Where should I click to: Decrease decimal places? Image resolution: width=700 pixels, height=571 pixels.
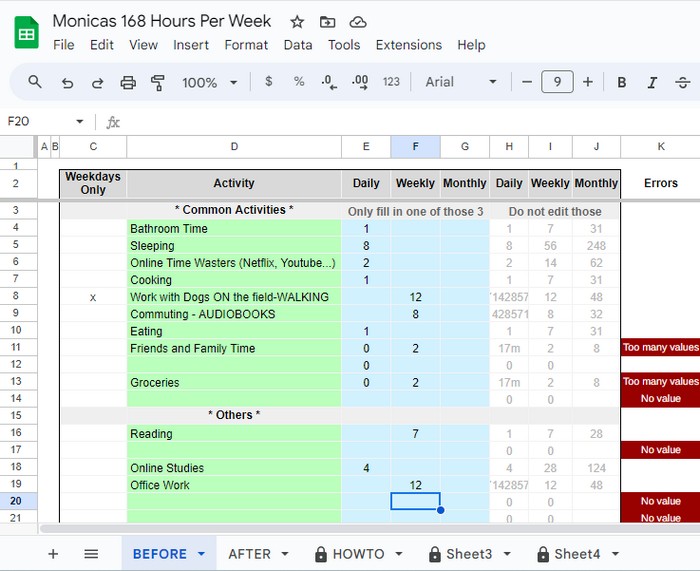[x=329, y=83]
